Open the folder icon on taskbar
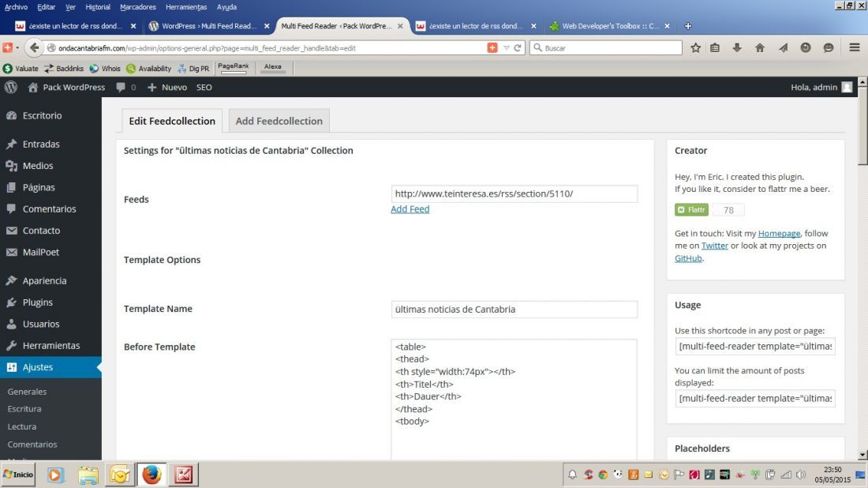Viewport: 868px width, 488px height. point(88,475)
